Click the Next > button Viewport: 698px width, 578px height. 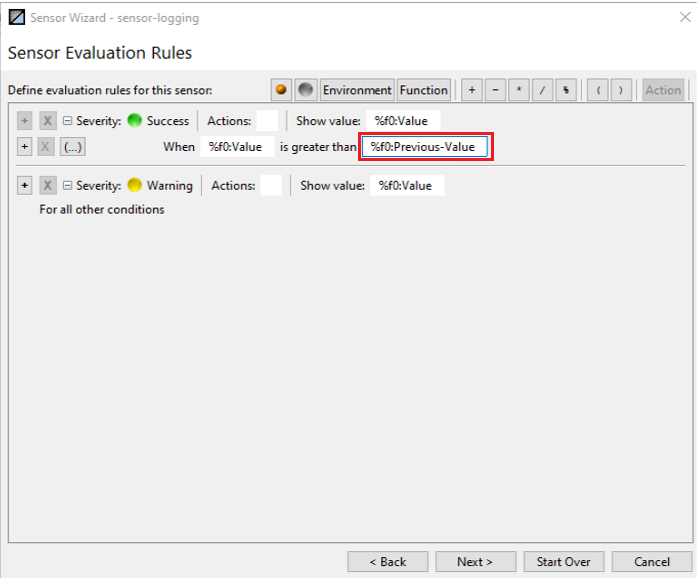[475, 562]
